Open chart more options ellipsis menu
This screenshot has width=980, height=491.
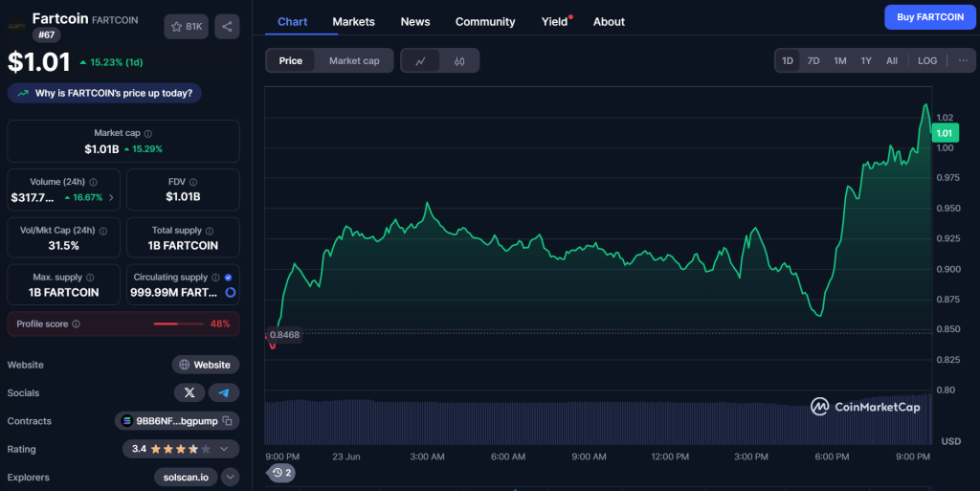[x=963, y=60]
